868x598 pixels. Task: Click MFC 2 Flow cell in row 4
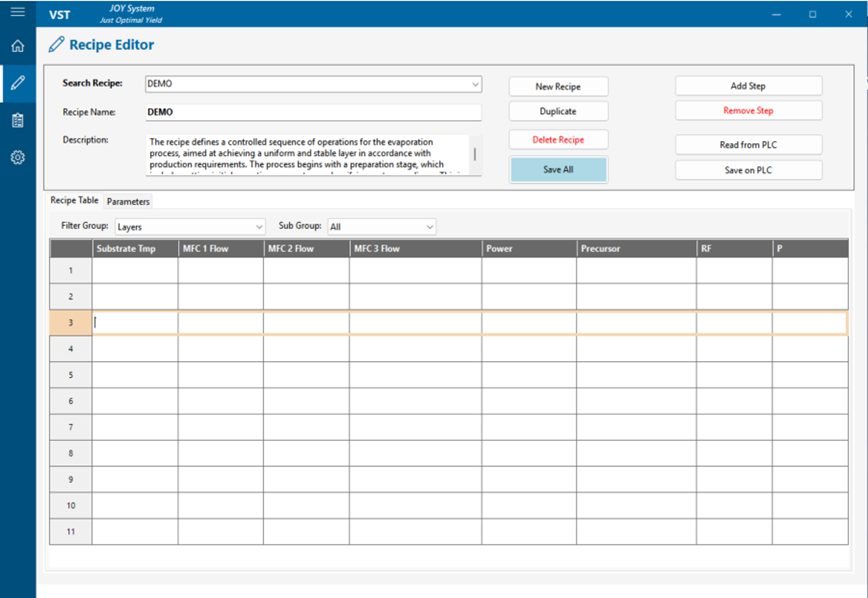306,349
